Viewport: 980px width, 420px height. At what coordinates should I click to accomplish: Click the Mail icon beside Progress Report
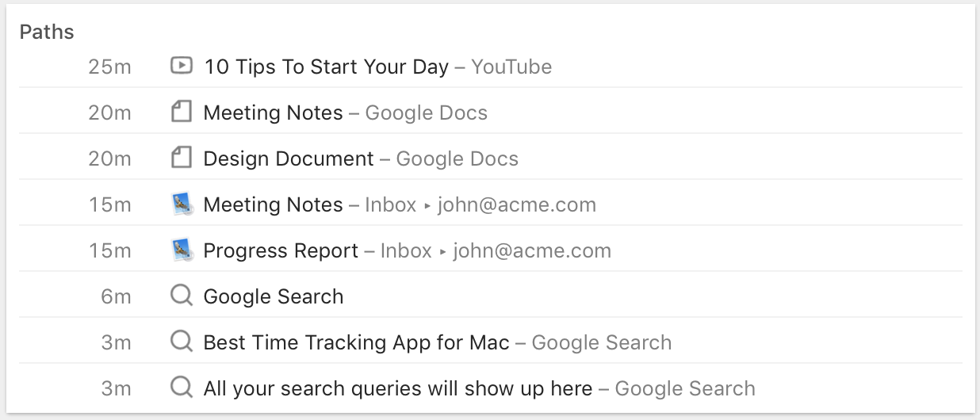[x=182, y=250]
